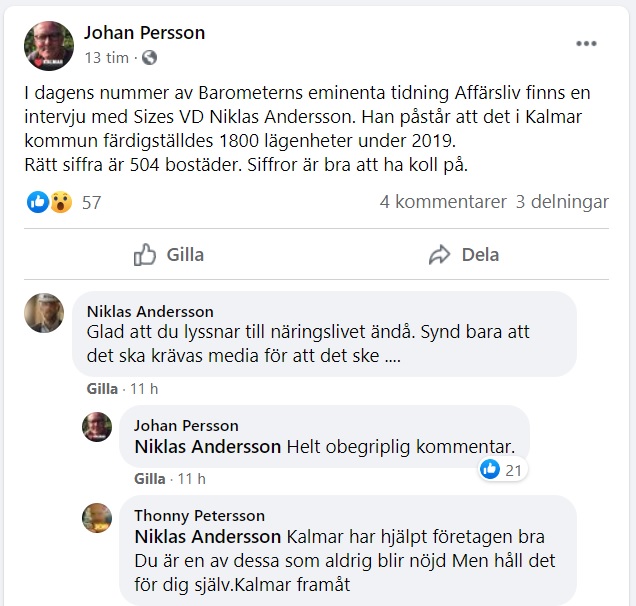Click Niklas Andersson's comment avatar
Screen dimensions: 636x606
click(44, 313)
